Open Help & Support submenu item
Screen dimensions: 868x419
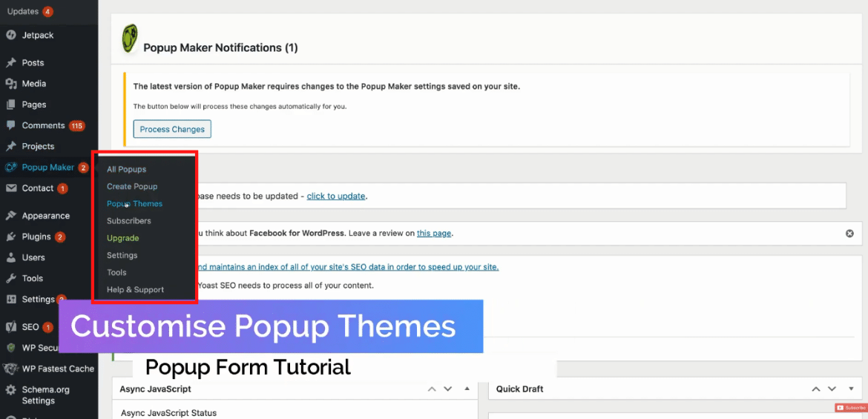135,289
